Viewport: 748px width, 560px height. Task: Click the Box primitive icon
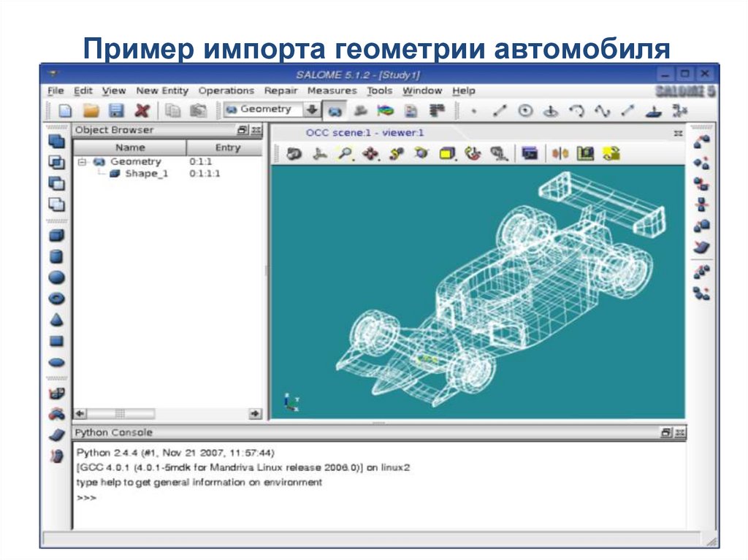coord(56,235)
